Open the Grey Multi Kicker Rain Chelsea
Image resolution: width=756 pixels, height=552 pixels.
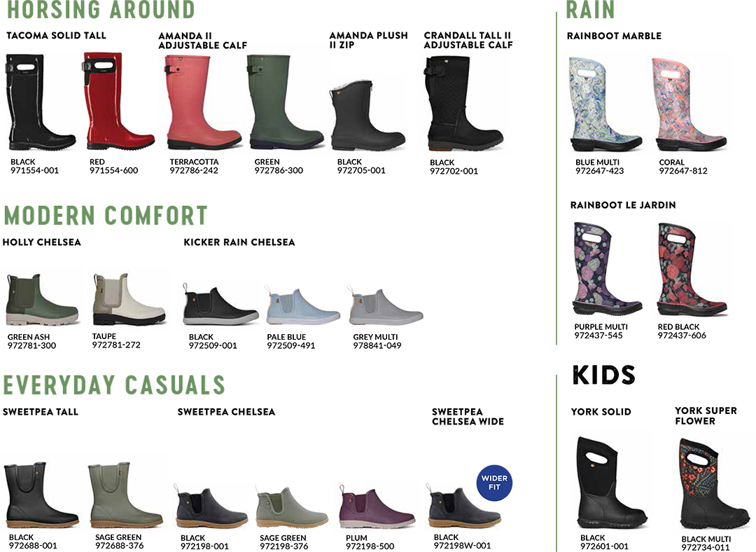coord(385,305)
